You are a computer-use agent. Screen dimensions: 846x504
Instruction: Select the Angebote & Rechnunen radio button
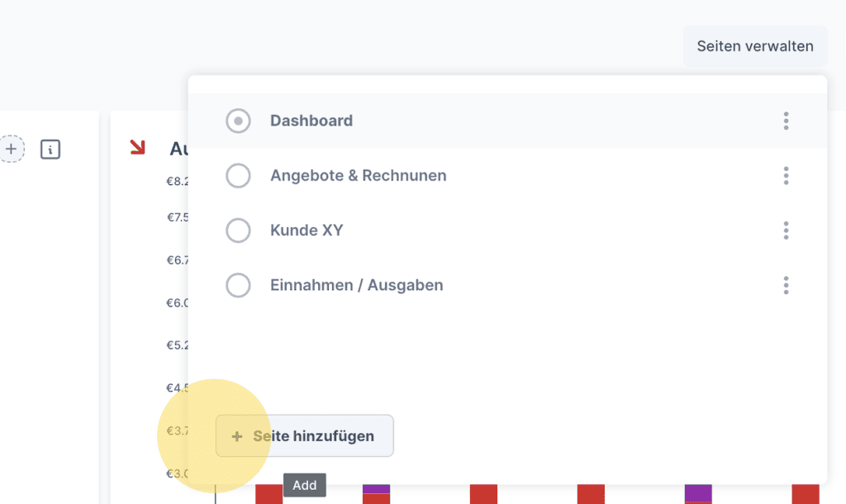[238, 175]
